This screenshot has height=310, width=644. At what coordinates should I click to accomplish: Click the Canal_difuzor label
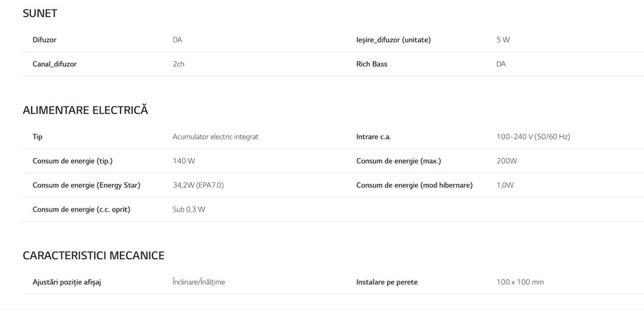[x=55, y=64]
